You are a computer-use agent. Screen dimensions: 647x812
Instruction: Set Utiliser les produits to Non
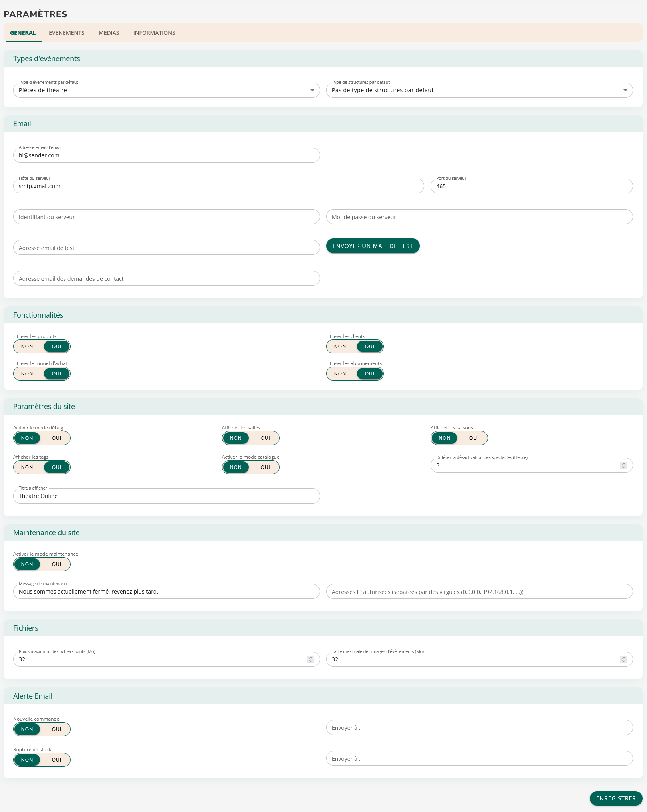27,347
